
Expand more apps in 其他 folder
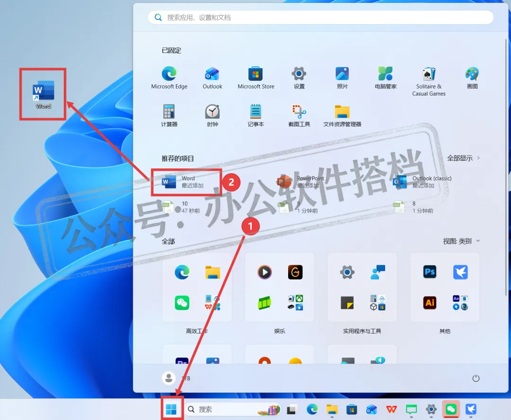(x=460, y=303)
